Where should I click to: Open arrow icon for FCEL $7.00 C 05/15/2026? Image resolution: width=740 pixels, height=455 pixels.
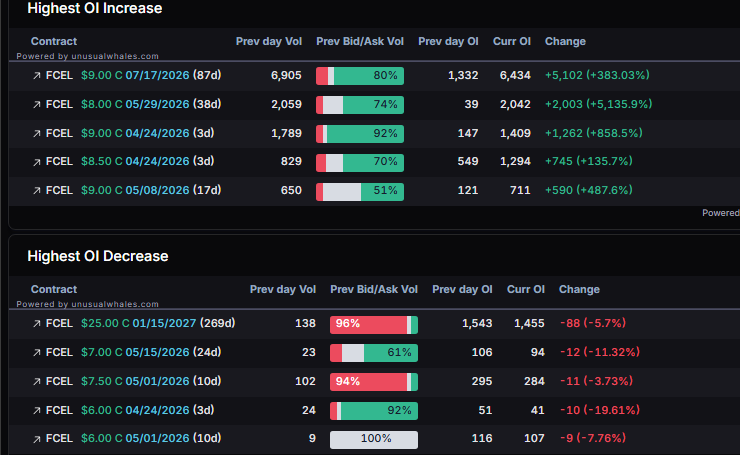pos(36,353)
